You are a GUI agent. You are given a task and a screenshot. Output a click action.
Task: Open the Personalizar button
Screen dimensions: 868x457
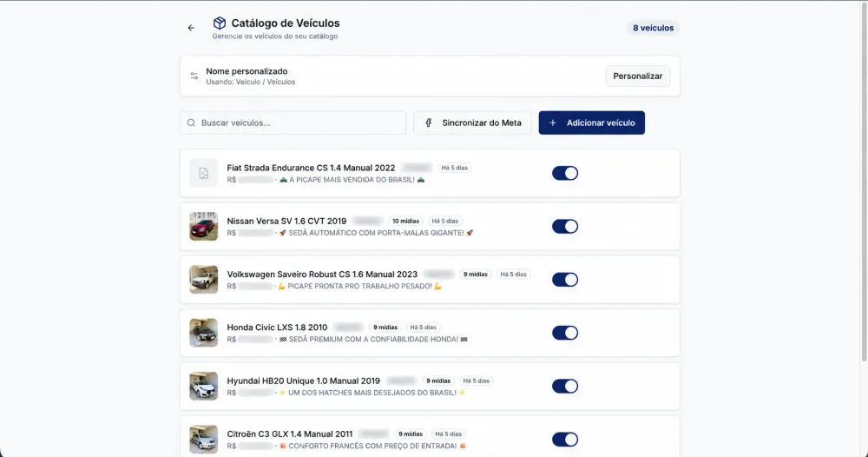point(638,76)
